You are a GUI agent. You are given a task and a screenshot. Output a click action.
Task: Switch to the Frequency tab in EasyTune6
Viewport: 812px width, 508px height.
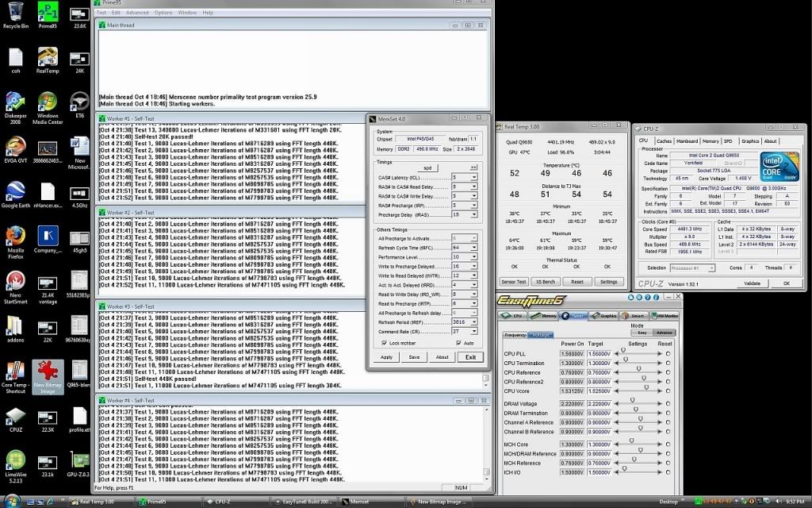tap(515, 335)
